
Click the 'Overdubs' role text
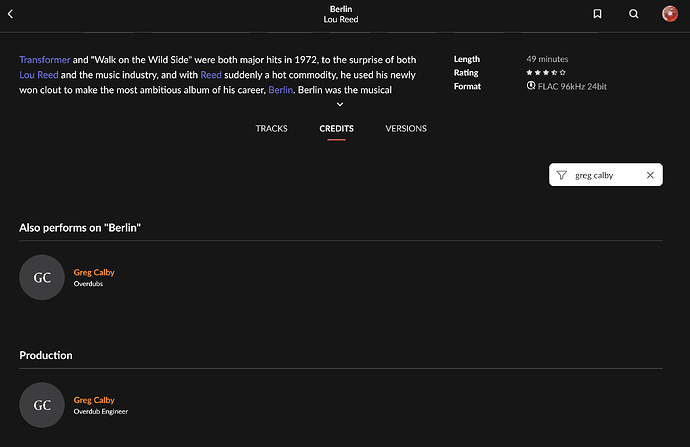[88, 284]
